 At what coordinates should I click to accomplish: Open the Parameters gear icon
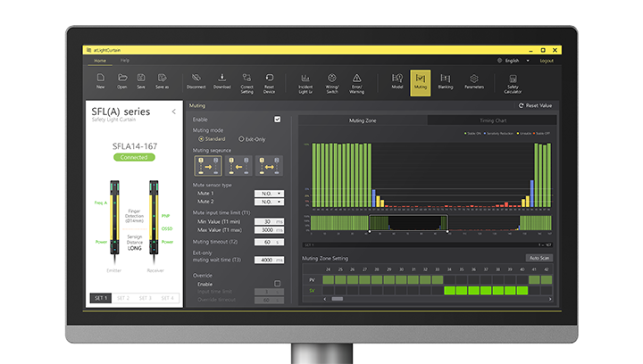tap(474, 81)
